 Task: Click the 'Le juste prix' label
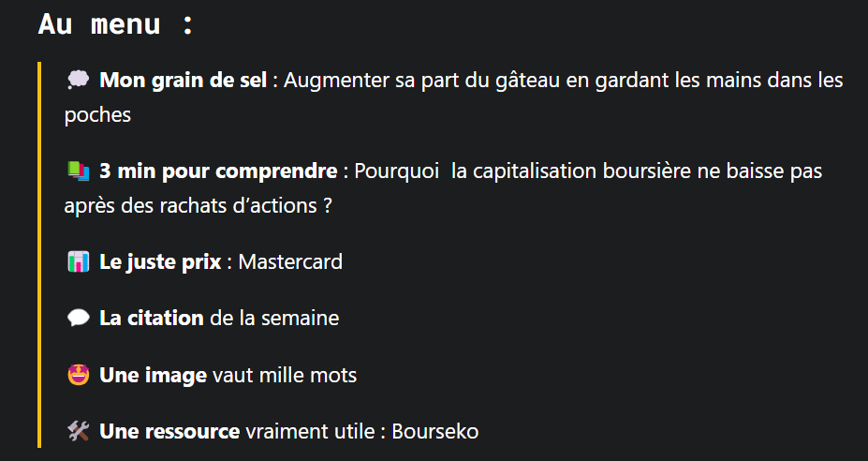pos(160,261)
